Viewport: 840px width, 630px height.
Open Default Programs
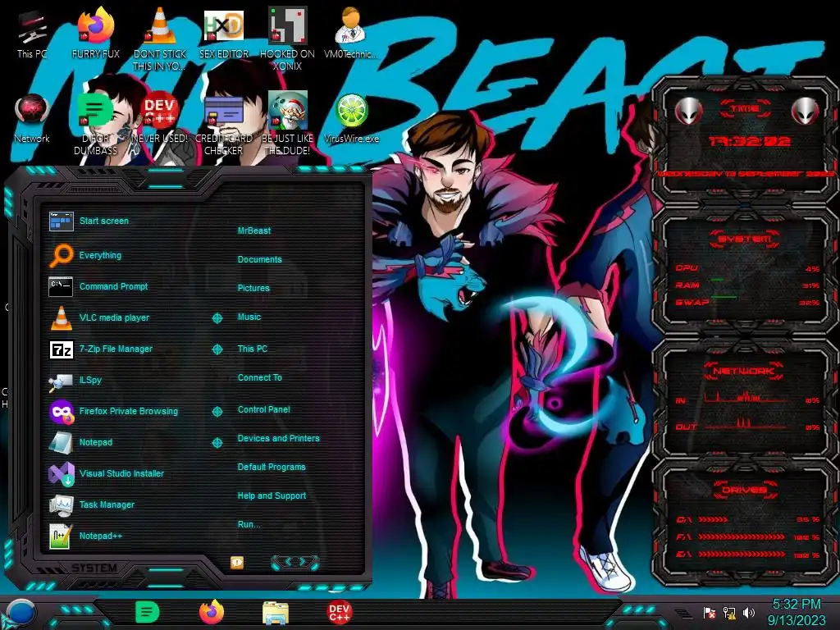(271, 467)
